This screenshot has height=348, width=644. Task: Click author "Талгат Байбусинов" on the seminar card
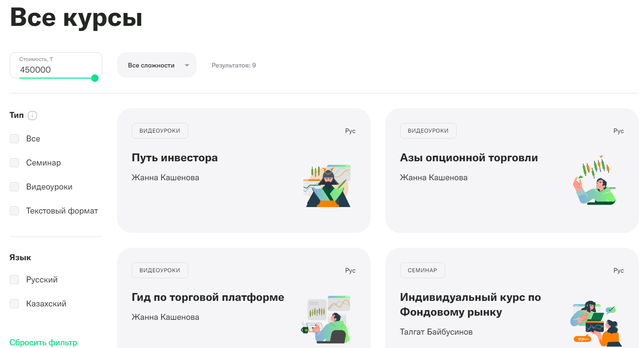pyautogui.click(x=436, y=331)
